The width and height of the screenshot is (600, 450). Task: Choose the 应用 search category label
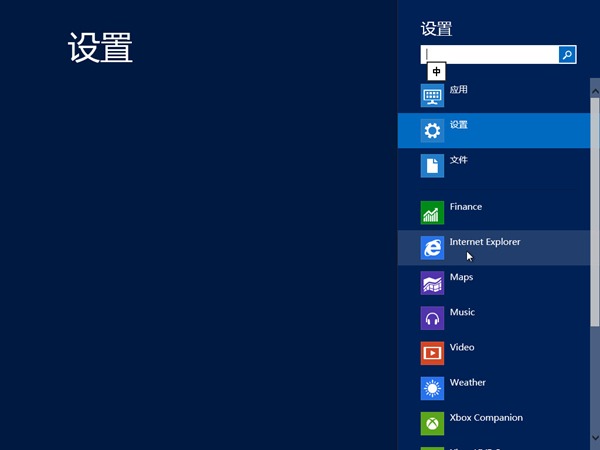[x=458, y=90]
